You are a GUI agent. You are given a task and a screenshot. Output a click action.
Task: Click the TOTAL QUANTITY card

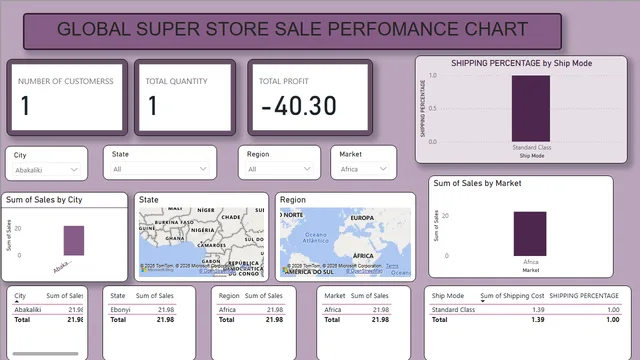click(185, 98)
